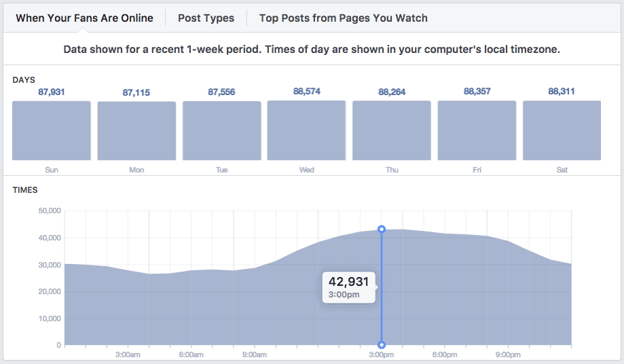This screenshot has height=364, width=624.
Task: Select the Thursday bar showing 88,264
Action: pos(392,130)
